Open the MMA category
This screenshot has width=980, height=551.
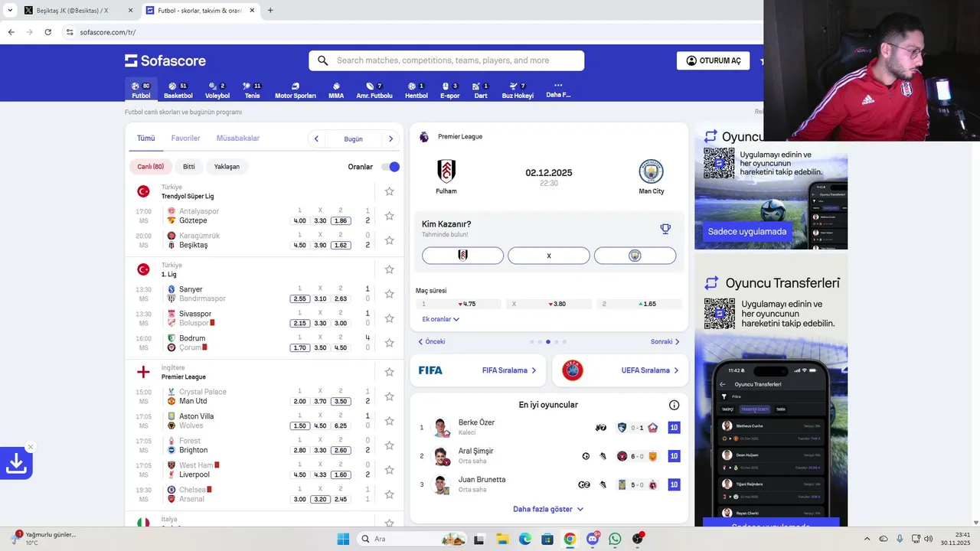pyautogui.click(x=336, y=90)
